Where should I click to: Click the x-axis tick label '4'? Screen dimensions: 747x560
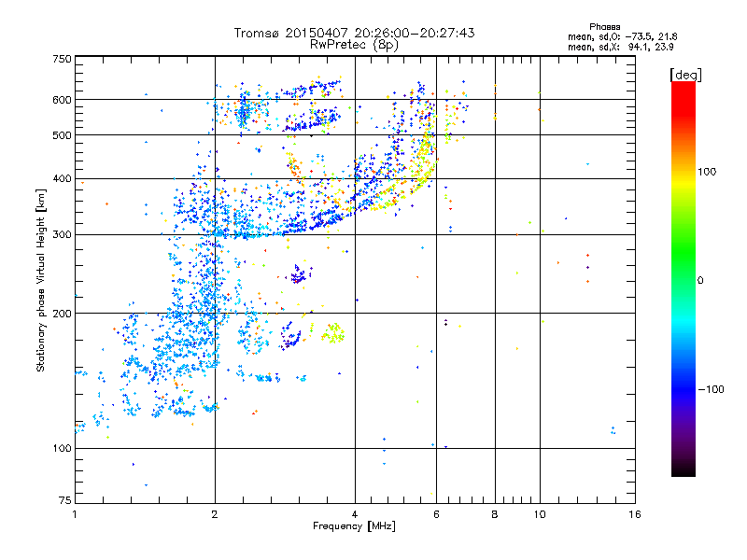pos(355,514)
